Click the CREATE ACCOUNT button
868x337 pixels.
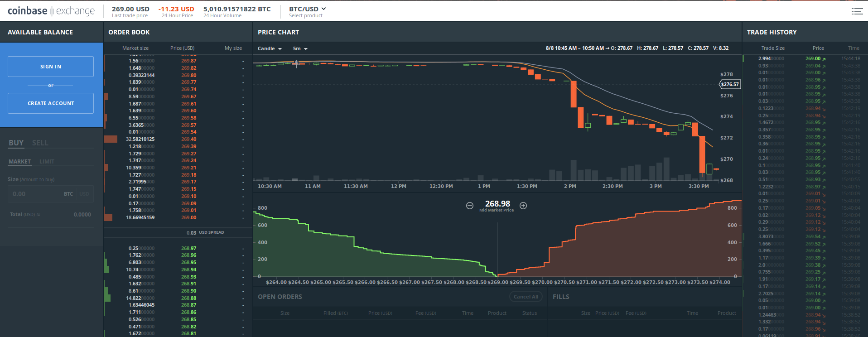click(x=51, y=103)
